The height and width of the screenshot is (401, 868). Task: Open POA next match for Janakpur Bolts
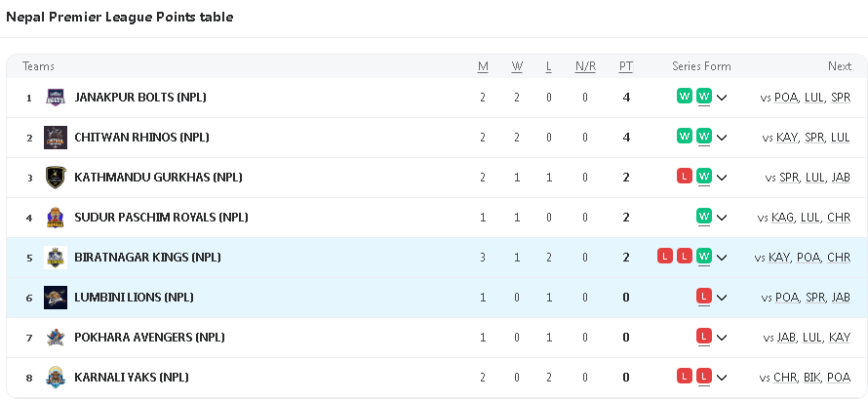(x=785, y=98)
